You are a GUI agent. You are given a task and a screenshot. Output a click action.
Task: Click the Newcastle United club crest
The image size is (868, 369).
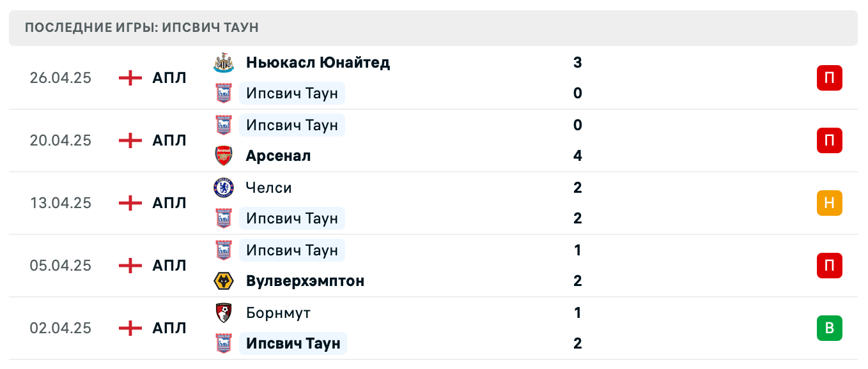pyautogui.click(x=224, y=63)
